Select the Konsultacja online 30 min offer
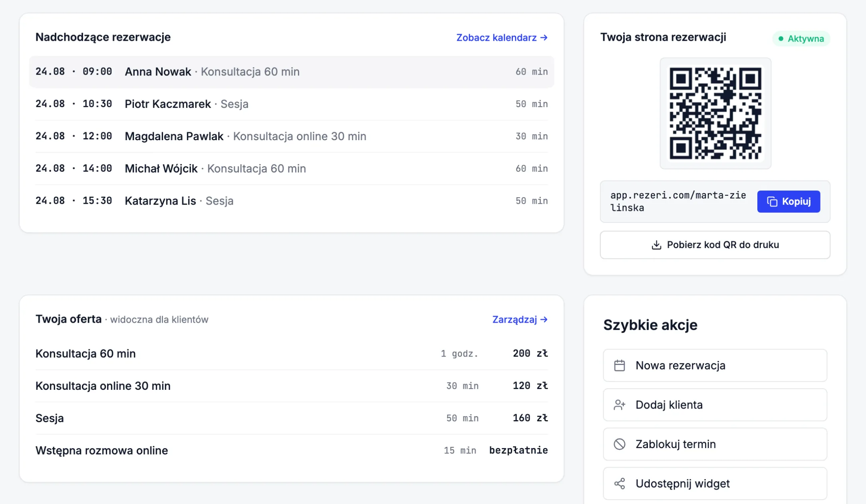Viewport: 866px width, 504px height. [x=292, y=386]
